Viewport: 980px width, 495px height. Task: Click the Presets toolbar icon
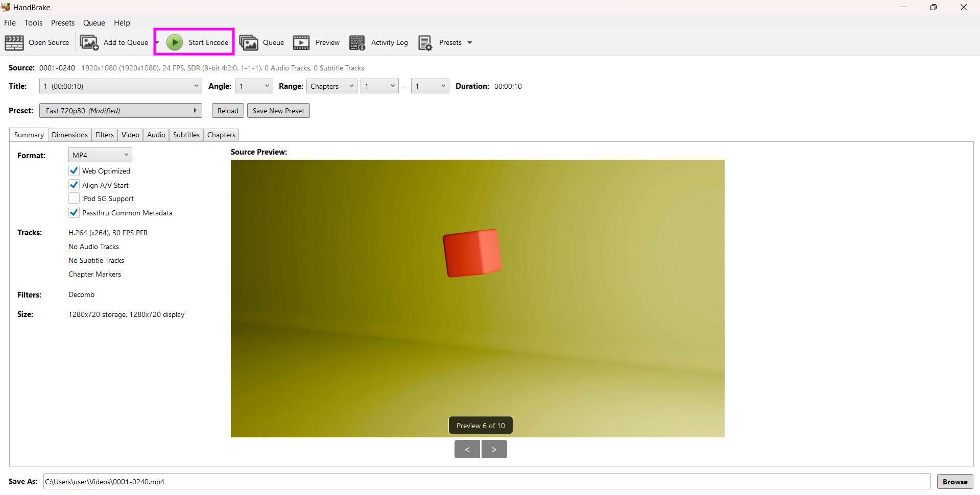425,43
